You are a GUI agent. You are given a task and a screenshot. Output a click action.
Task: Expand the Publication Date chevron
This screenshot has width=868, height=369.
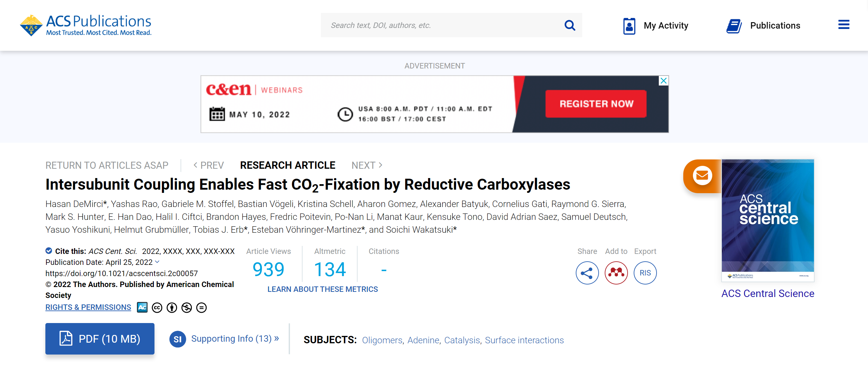(157, 262)
